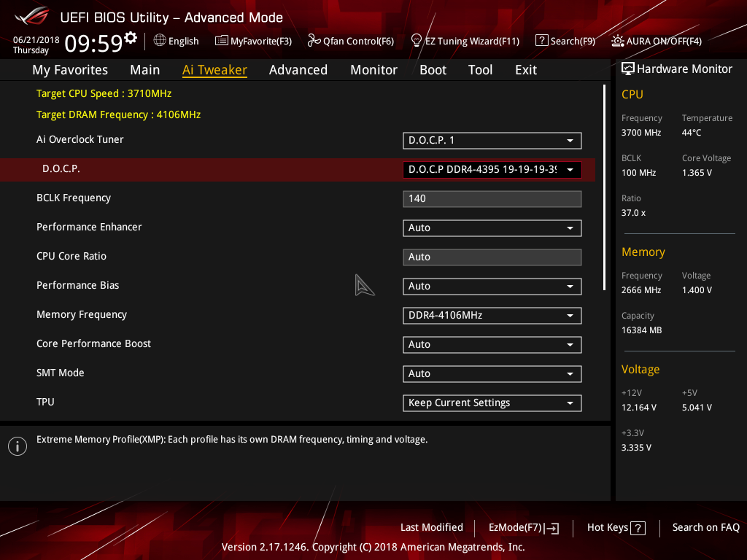747x560 pixels.
Task: Start EZ Tuning Wizard(F11)
Action: tap(472, 41)
